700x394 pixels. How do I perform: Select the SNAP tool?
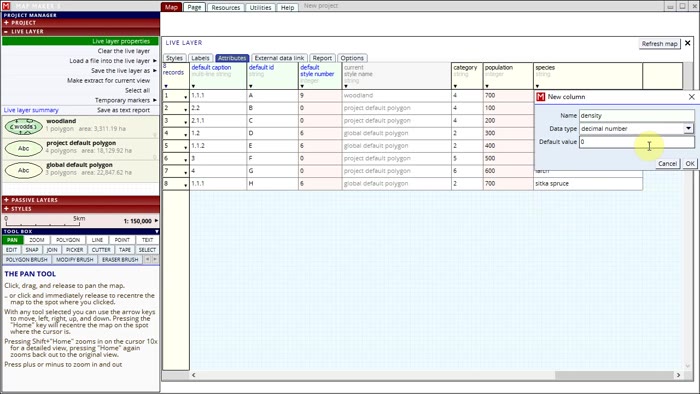32,250
